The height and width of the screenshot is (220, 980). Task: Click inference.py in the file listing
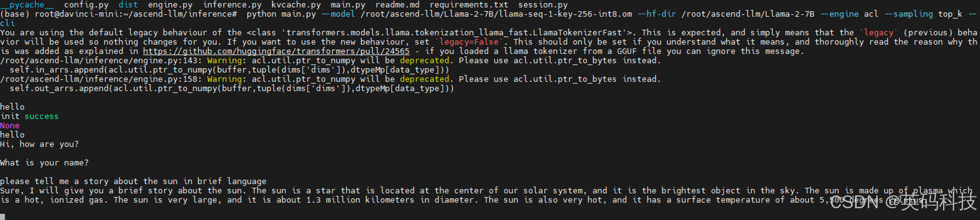coord(232,5)
